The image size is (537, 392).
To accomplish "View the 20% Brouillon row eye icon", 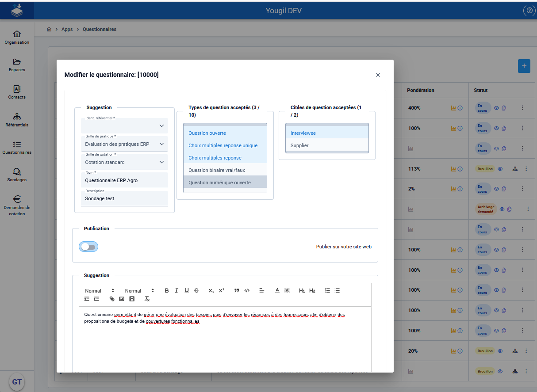I will pos(500,351).
